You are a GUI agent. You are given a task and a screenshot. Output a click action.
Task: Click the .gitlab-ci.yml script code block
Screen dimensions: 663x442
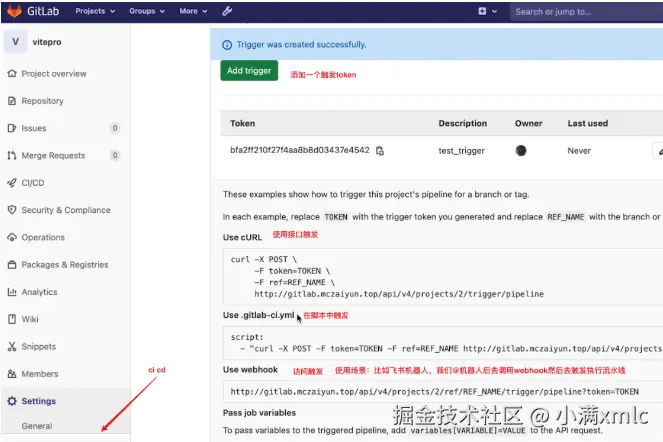pyautogui.click(x=443, y=343)
